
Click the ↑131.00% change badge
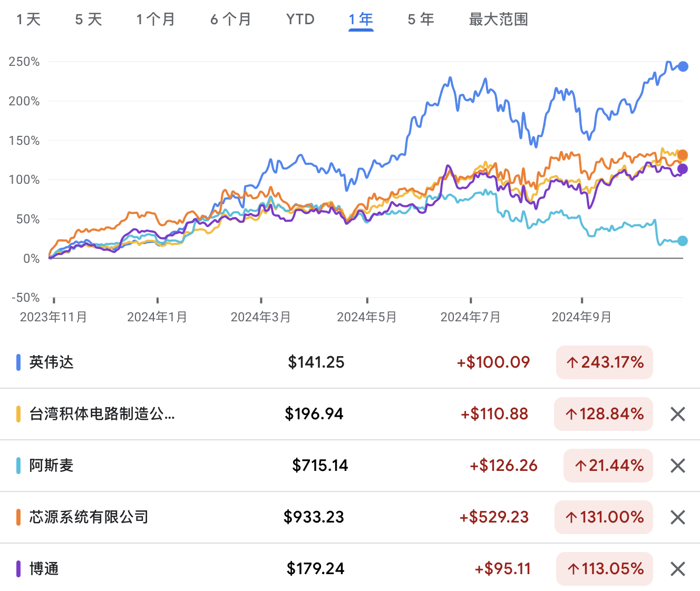[x=604, y=517]
